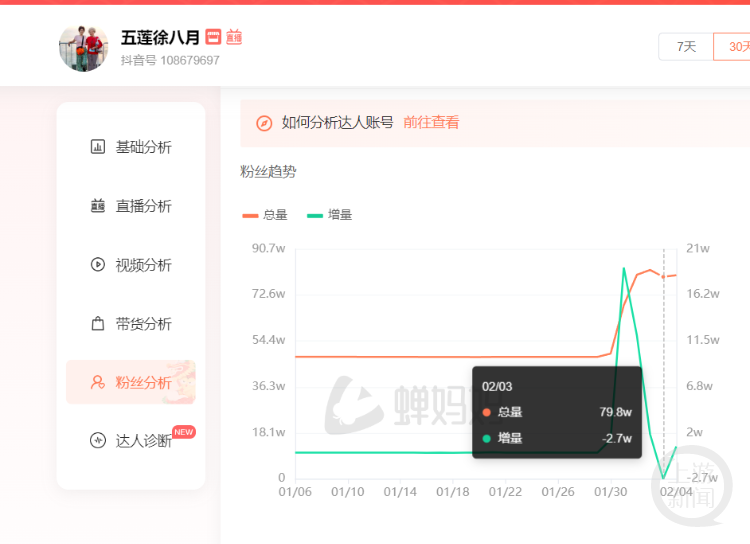Click the live-stream badge next to name

point(234,37)
